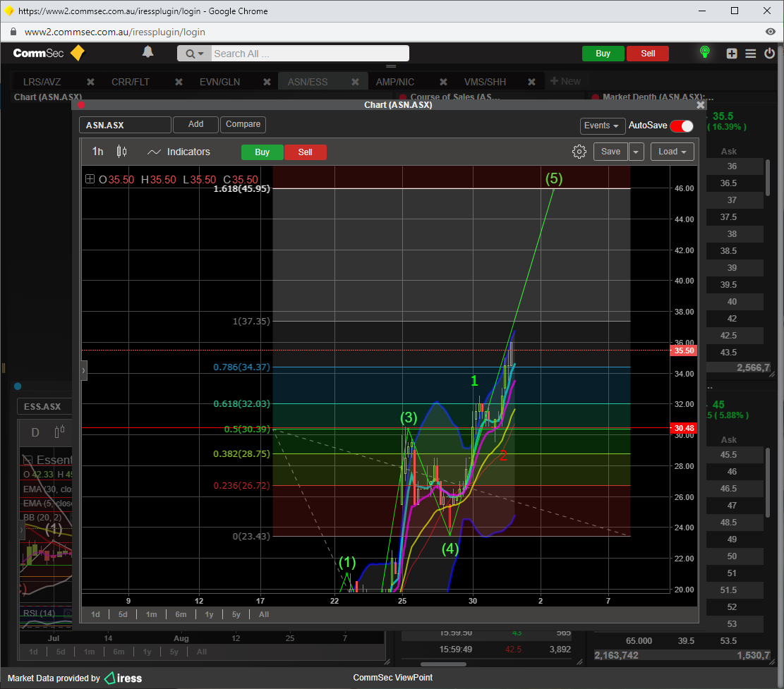Expand the OHLC legend plus box

[90, 179]
